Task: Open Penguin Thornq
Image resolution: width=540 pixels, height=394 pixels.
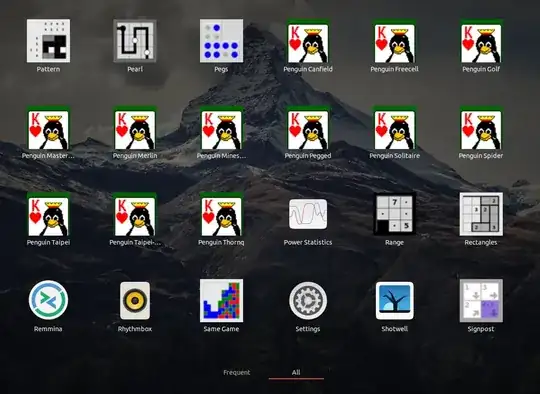Action: 221,214
